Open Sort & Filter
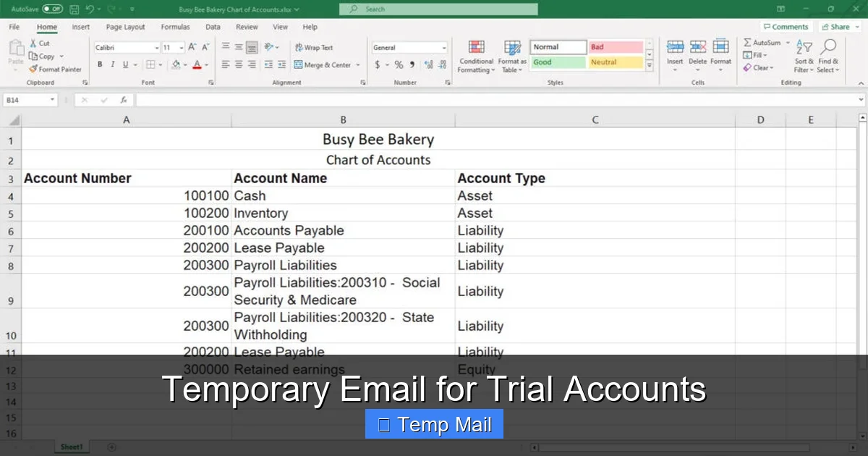868x456 pixels. [804, 56]
